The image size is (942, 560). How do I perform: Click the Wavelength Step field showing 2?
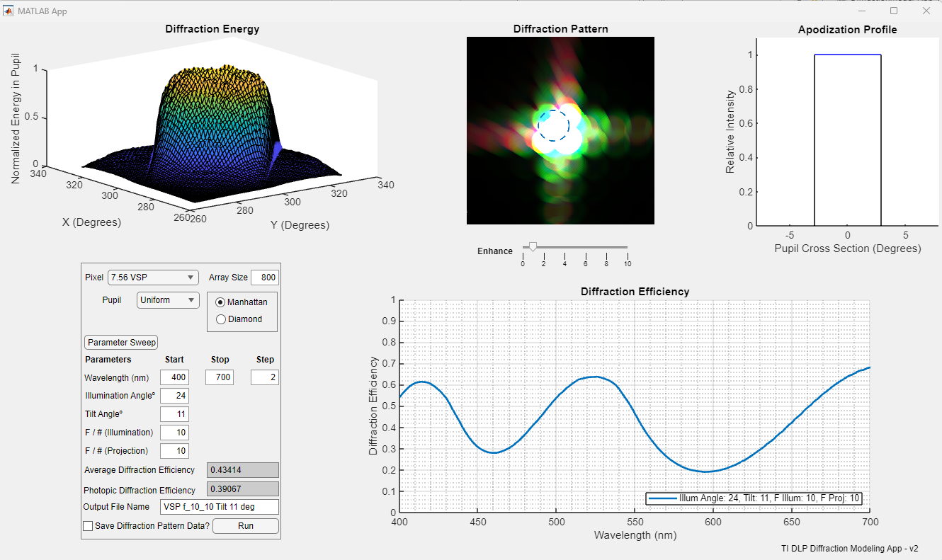tap(265, 378)
